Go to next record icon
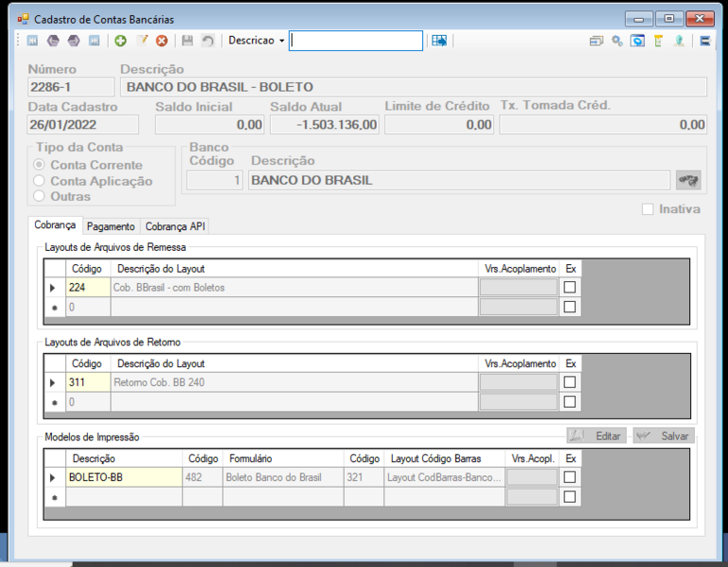The image size is (728, 567). point(73,41)
